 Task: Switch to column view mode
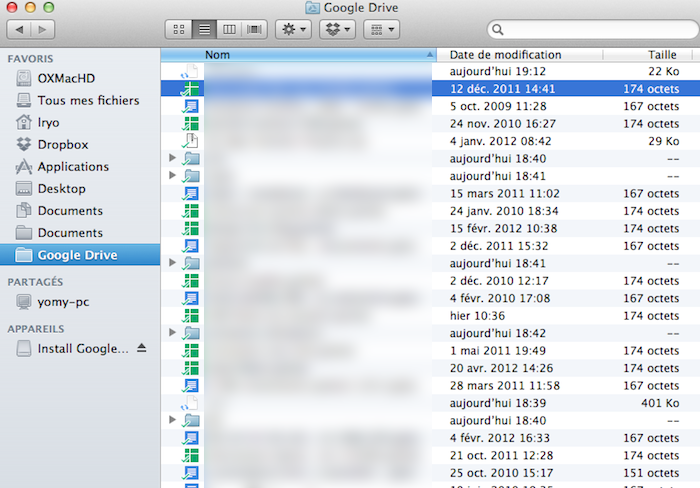click(230, 30)
